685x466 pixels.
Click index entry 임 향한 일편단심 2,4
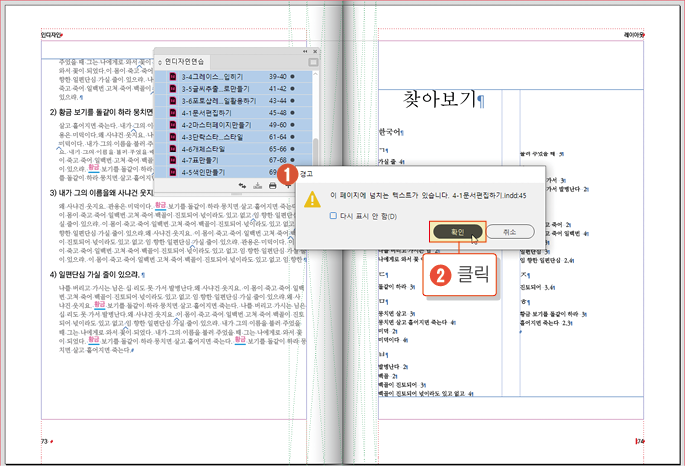point(546,260)
